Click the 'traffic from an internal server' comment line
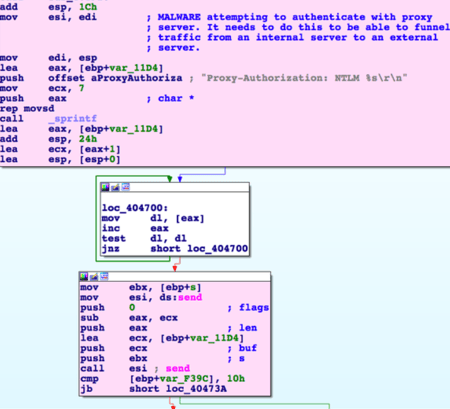 point(292,37)
